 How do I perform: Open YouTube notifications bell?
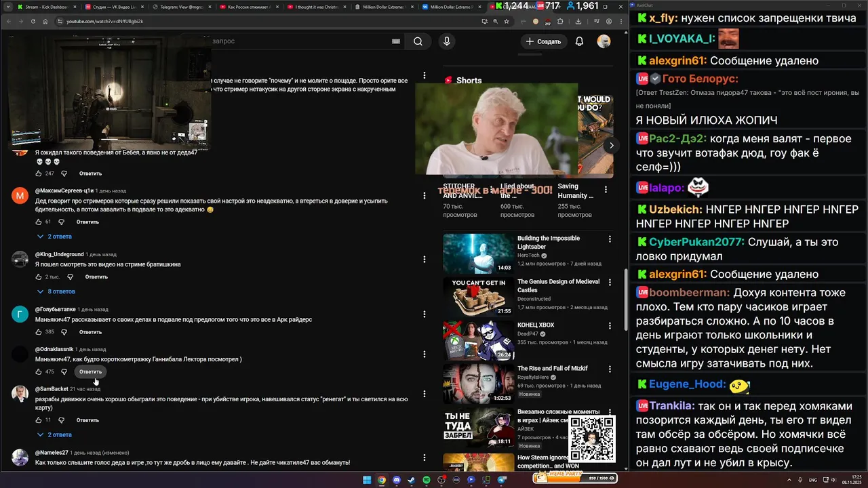click(x=579, y=41)
